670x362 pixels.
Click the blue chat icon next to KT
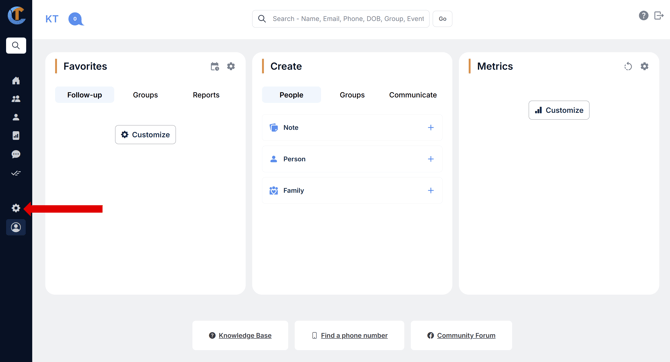pos(76,19)
